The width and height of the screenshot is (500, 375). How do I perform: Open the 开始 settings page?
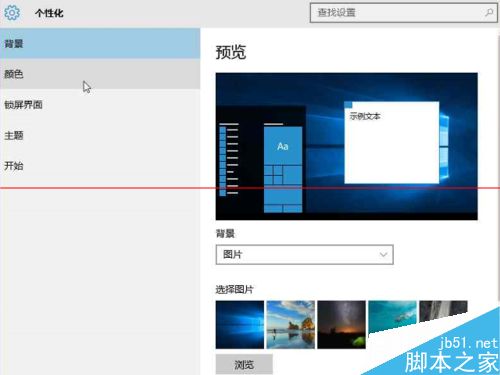point(100,166)
